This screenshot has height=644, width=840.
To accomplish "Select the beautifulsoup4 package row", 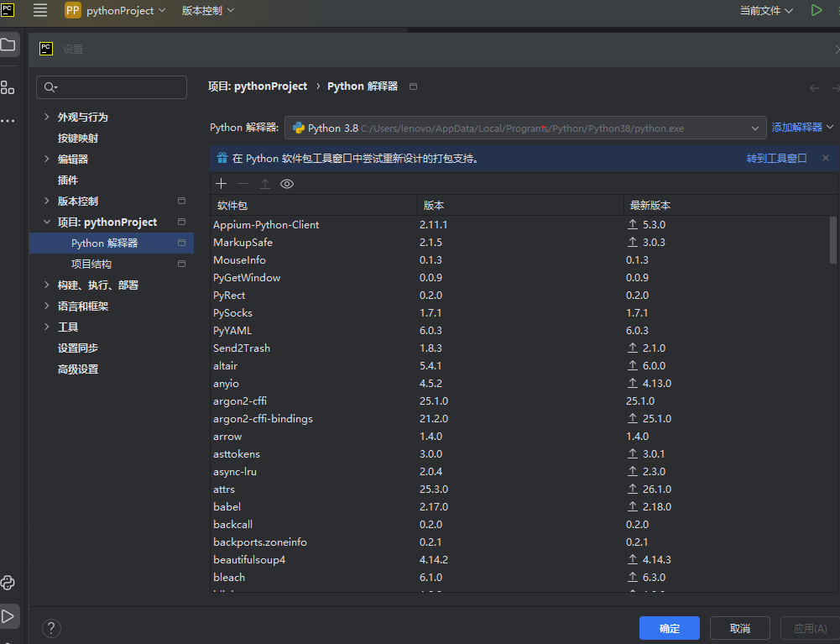I will click(x=519, y=560).
